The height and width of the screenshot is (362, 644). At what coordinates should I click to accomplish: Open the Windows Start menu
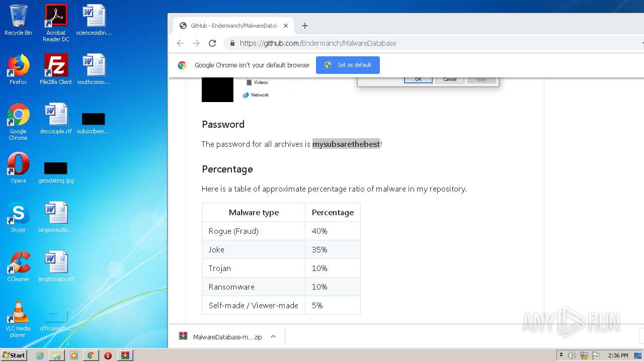[x=14, y=355]
